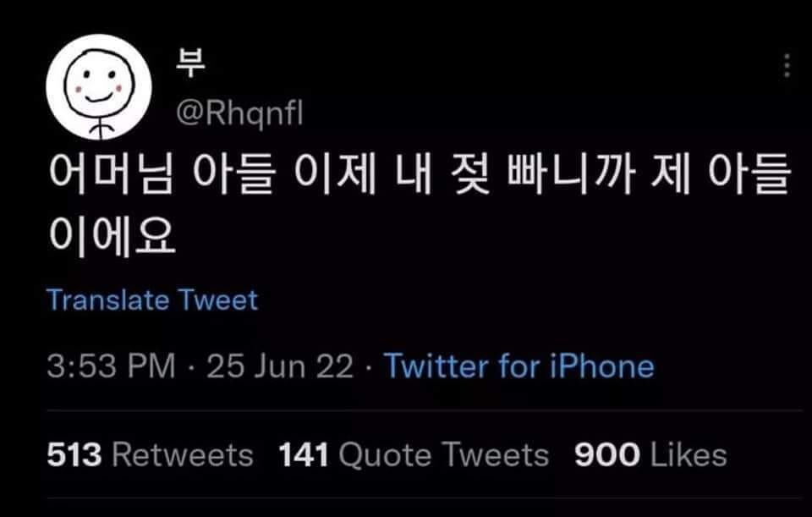Click the 3:53 PM timestamp

[111, 366]
